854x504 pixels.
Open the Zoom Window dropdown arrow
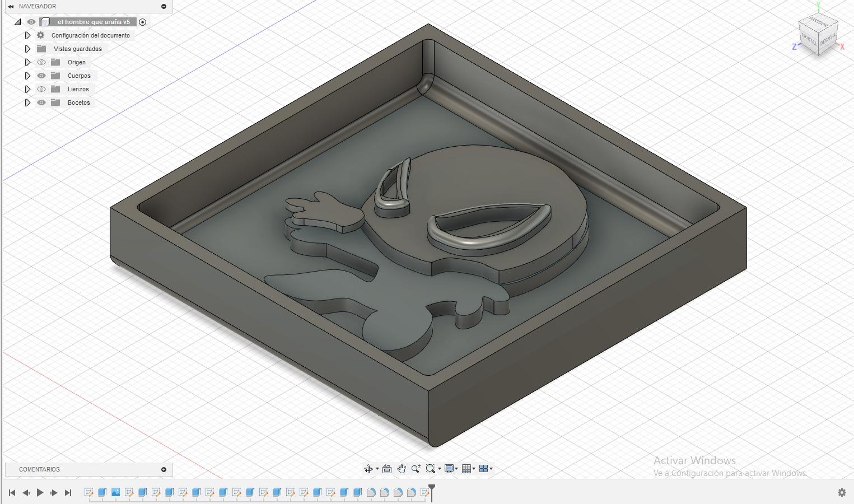click(440, 469)
